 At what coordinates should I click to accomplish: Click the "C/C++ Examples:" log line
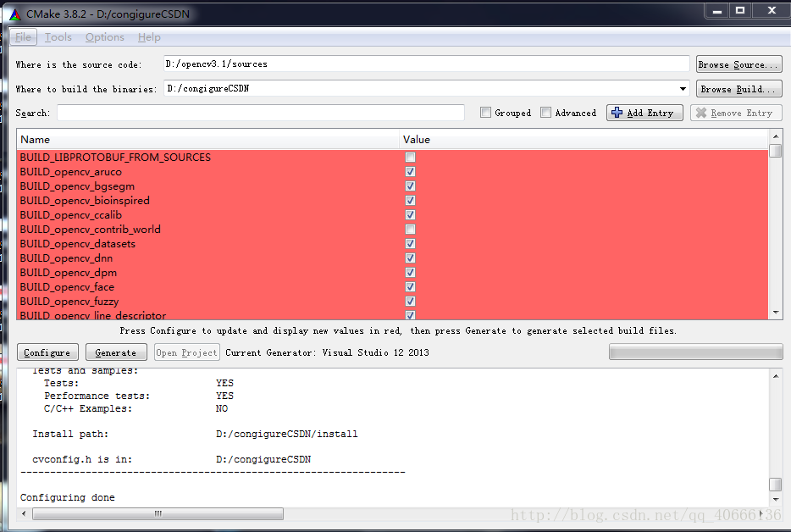point(88,408)
